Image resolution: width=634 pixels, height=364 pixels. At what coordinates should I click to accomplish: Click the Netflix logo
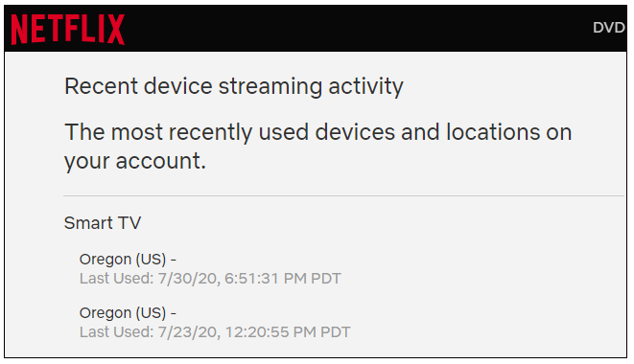pos(67,29)
